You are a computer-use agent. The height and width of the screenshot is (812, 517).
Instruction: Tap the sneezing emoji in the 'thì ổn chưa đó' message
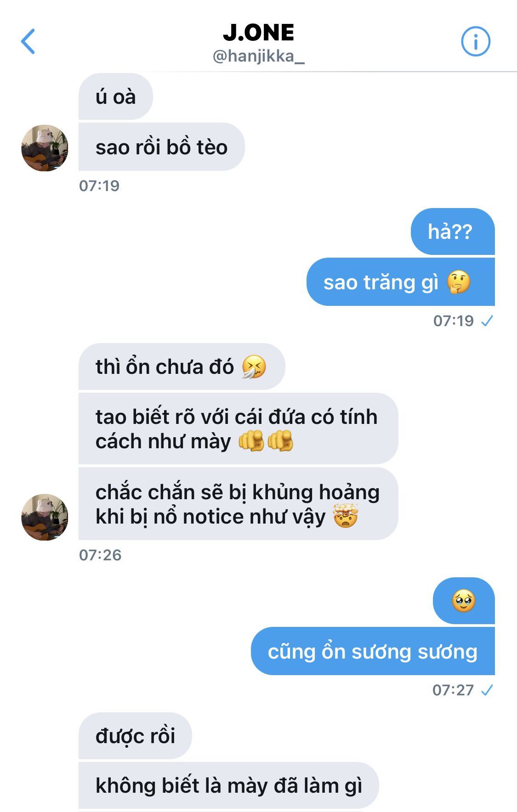pyautogui.click(x=254, y=367)
